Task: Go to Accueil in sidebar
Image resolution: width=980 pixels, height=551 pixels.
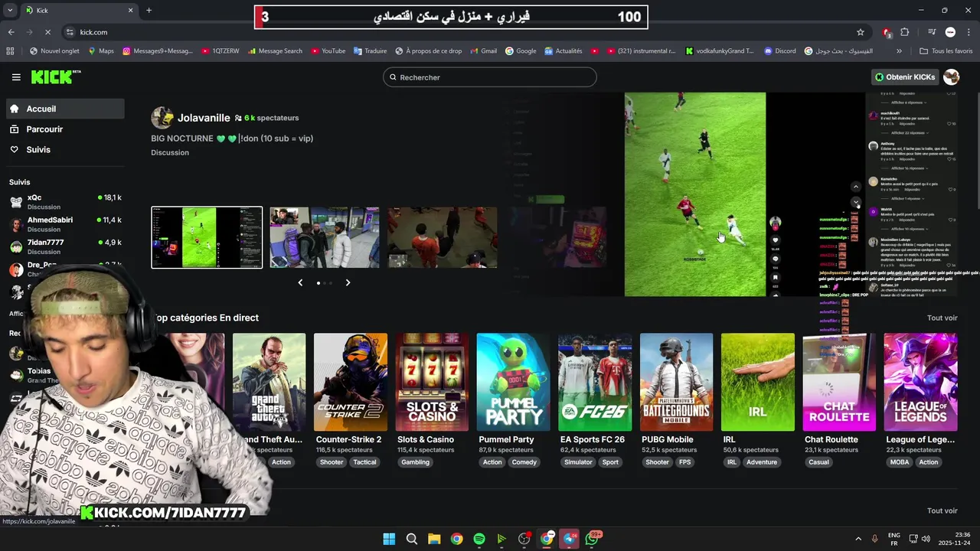Action: (65, 109)
